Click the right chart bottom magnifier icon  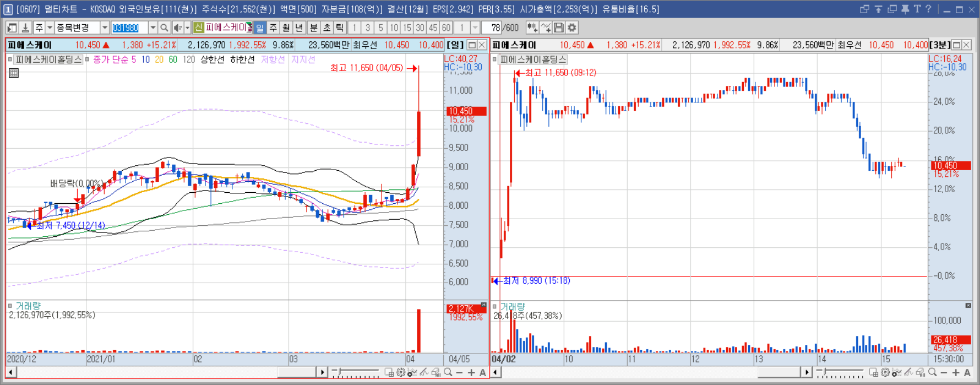(932, 373)
